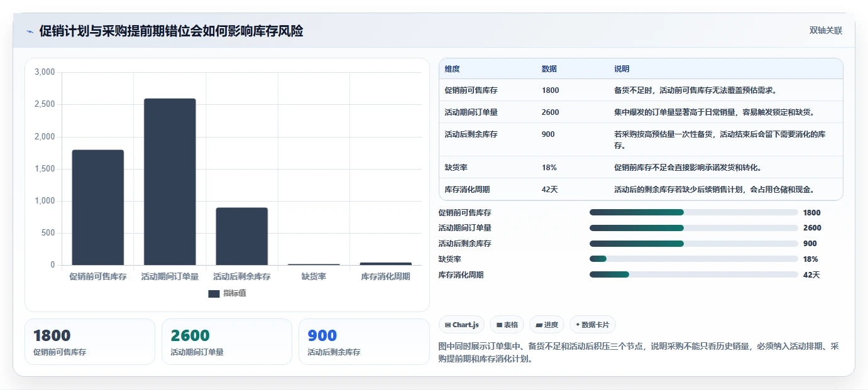Click the 活动期间订单量 progress bar
This screenshot has height=390, width=868.
(x=694, y=228)
